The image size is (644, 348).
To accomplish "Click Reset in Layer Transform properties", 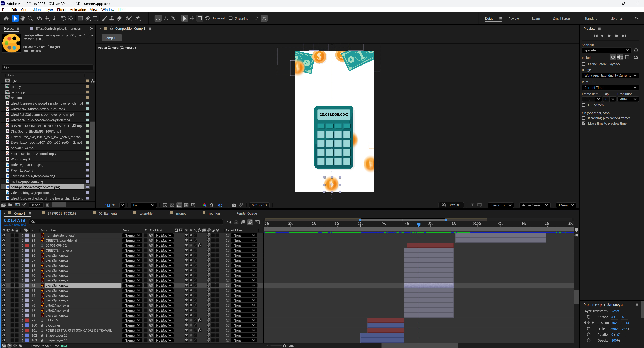I will 615,311.
